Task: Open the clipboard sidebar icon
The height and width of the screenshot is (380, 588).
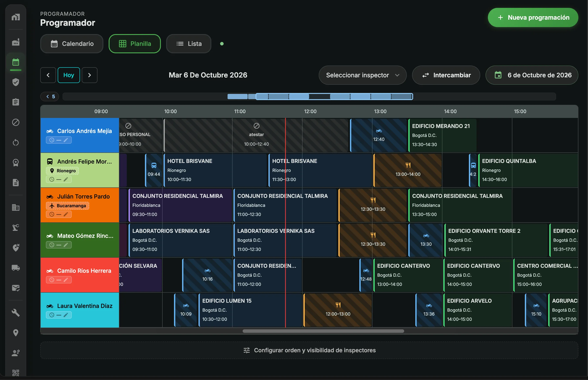Action: (x=16, y=102)
